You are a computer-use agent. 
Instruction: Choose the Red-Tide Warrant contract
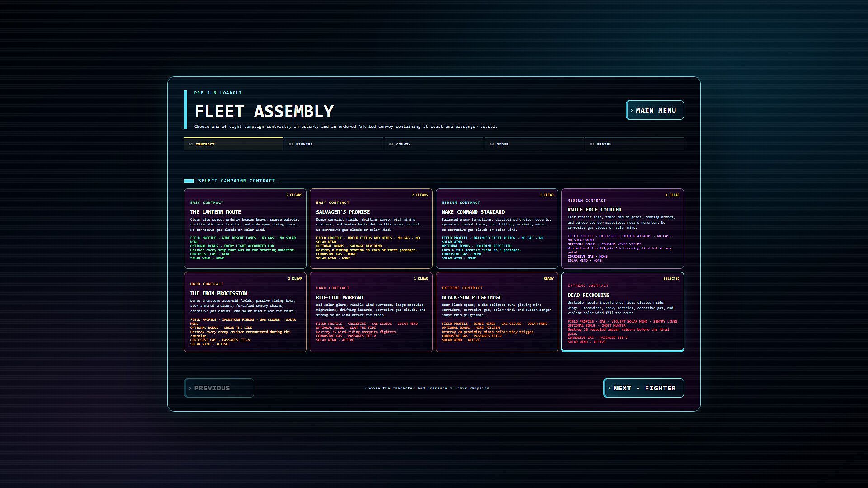(x=371, y=312)
